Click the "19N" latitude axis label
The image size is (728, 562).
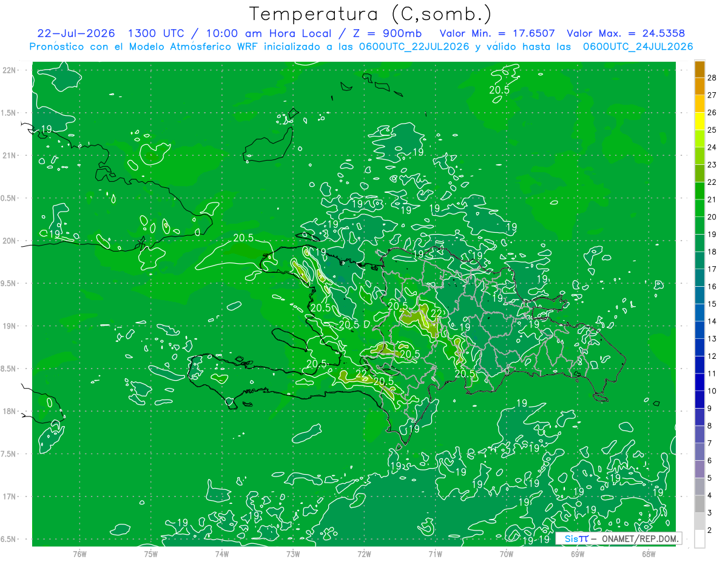(x=8, y=326)
